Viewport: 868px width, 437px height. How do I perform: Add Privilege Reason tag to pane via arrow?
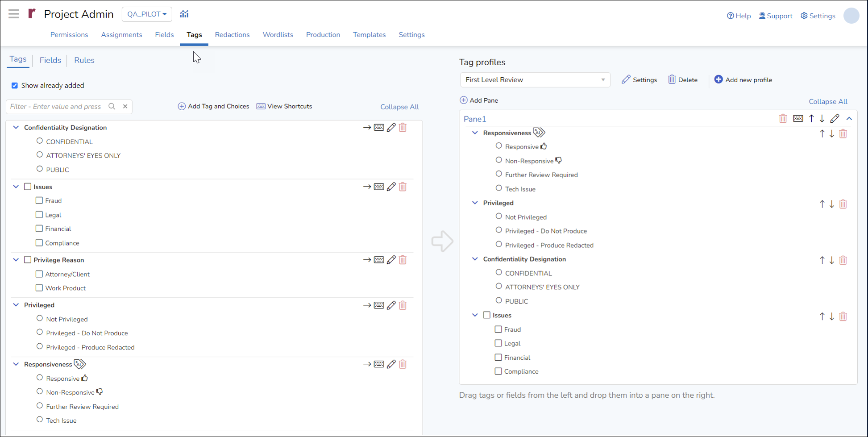367,260
